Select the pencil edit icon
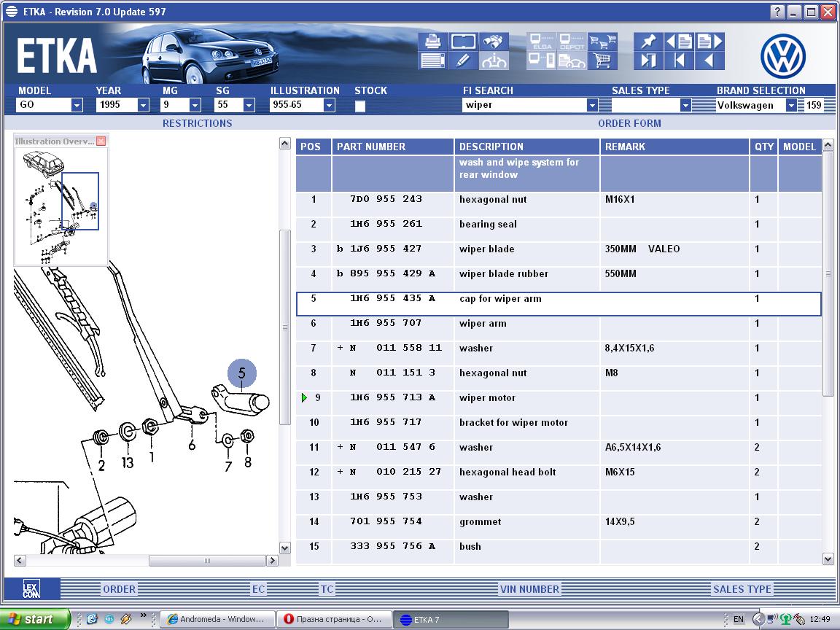The width and height of the screenshot is (840, 630). click(x=463, y=61)
